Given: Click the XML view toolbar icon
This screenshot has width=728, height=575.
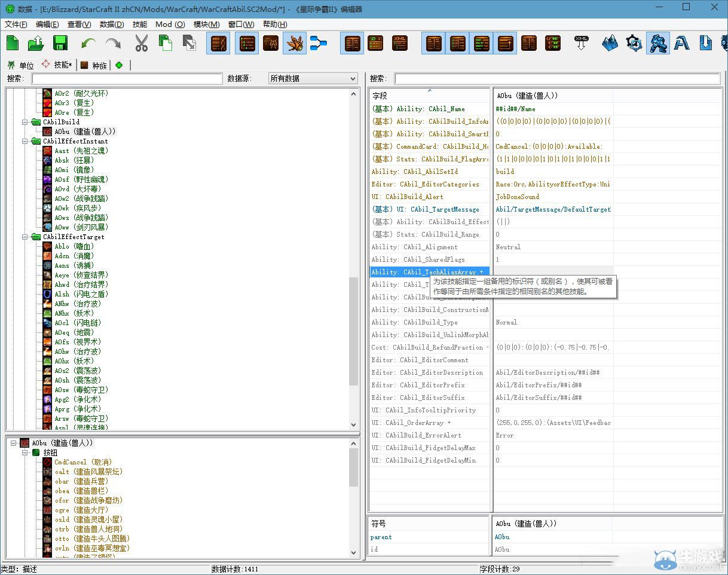Looking at the screenshot, I should 400,43.
